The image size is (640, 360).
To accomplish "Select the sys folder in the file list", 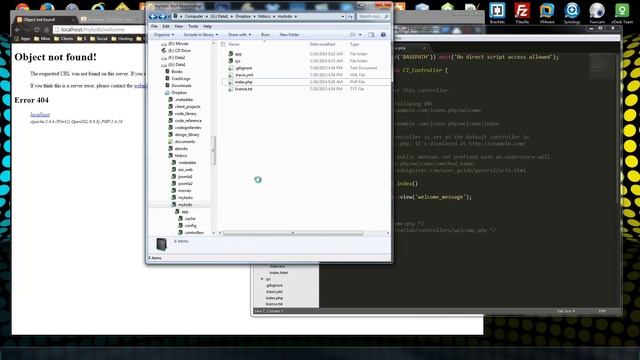I will point(238,61).
